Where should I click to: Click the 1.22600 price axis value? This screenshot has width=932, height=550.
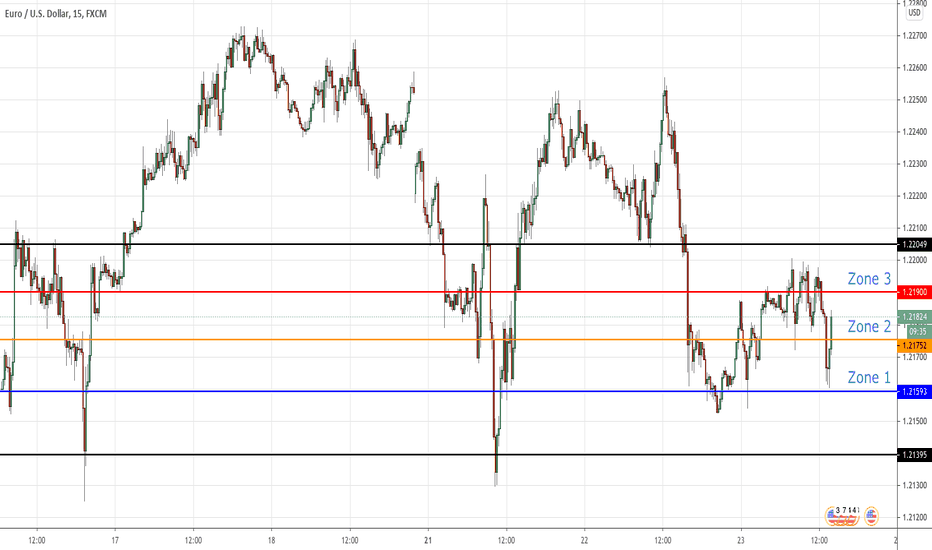point(914,68)
